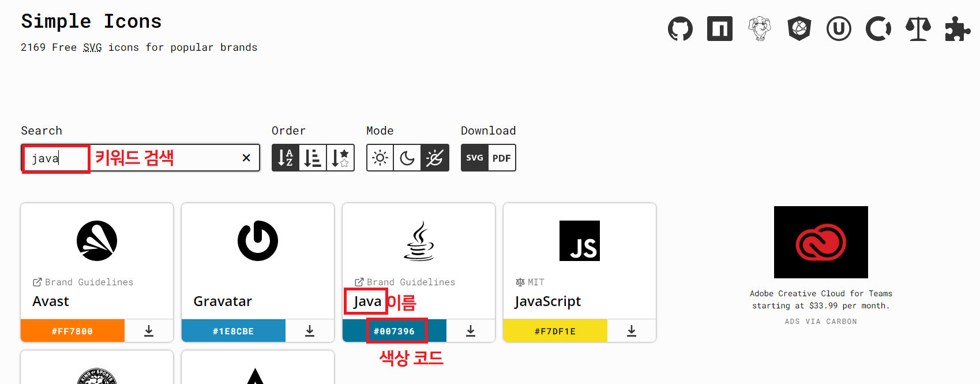
Task: Download the Gravatar icon
Action: pyautogui.click(x=310, y=331)
